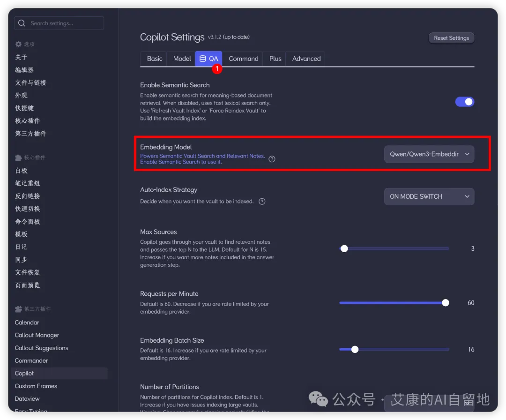Click the Embedding Model help question icon
This screenshot has height=420, width=506.
pos(272,159)
